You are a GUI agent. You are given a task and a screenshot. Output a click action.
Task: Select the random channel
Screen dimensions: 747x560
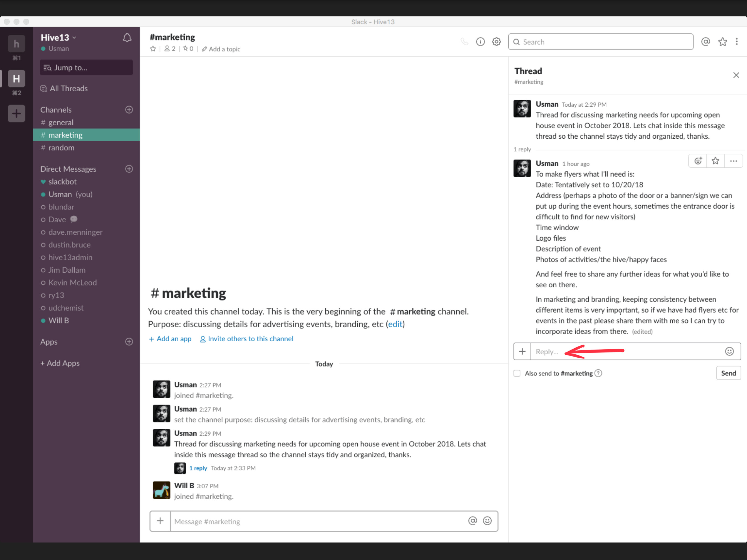[x=86, y=148]
